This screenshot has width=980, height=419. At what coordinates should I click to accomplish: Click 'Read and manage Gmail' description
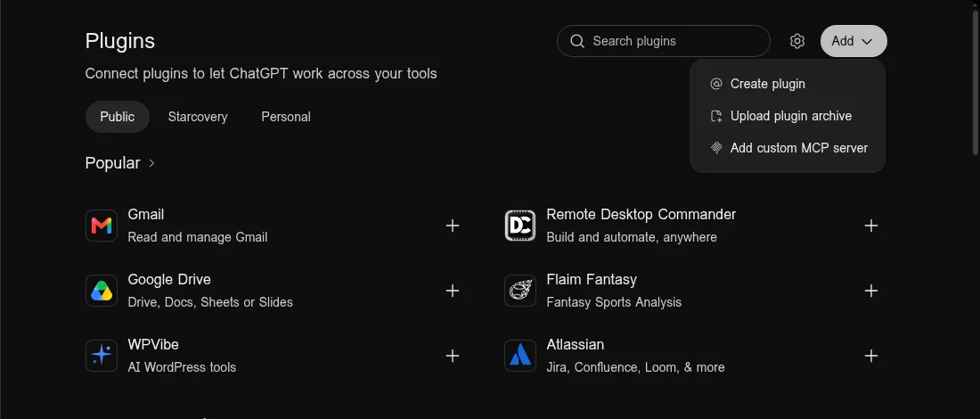coord(198,238)
